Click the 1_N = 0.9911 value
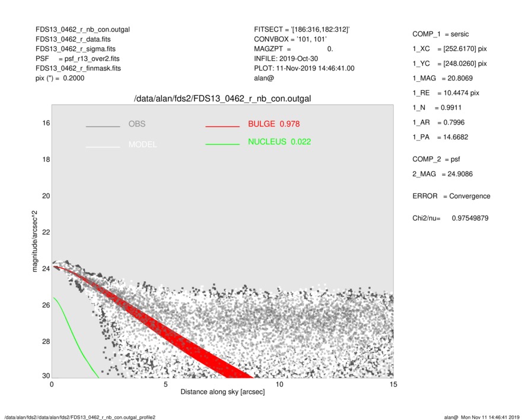525x420 pixels. pyautogui.click(x=437, y=108)
